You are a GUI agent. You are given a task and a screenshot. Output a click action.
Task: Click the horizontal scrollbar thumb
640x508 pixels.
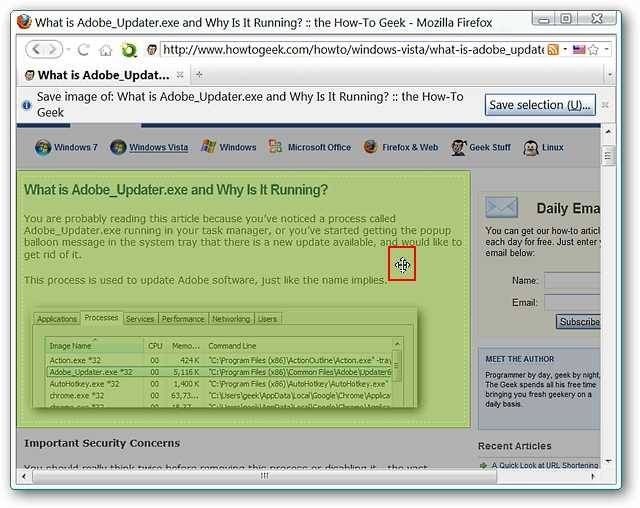coord(264,476)
